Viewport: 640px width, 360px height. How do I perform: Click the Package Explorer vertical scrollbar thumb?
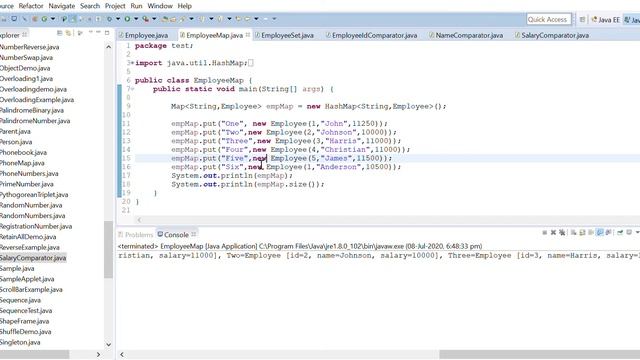(x=109, y=249)
